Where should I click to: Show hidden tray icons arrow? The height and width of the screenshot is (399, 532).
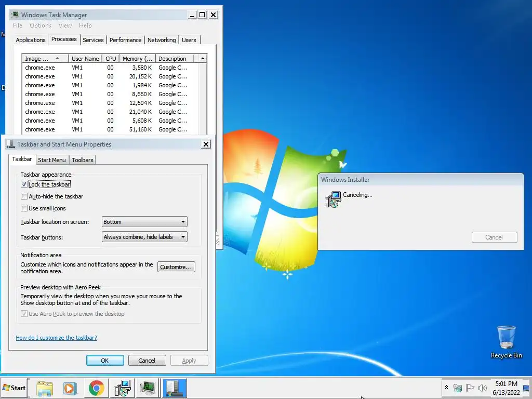pyautogui.click(x=446, y=388)
